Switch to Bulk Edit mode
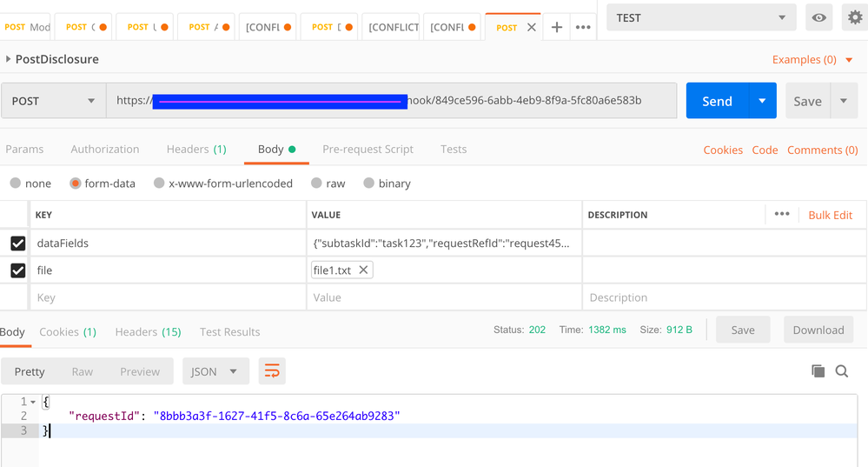Viewport: 868px width, 467px height. point(831,215)
